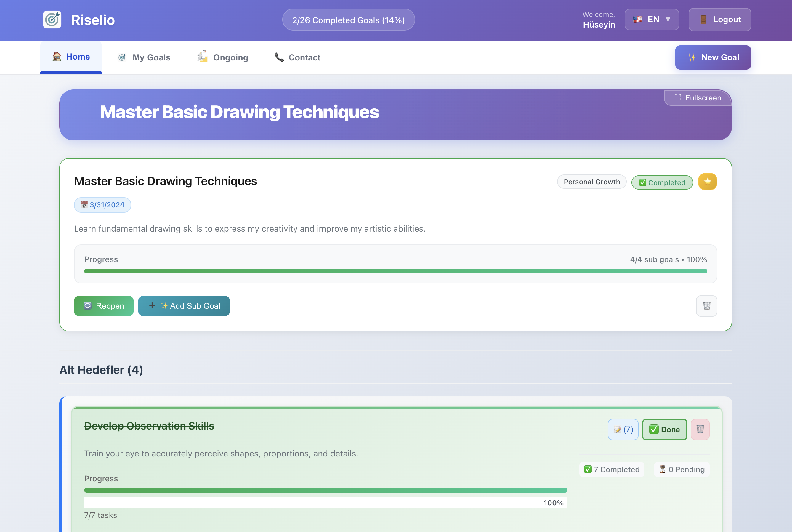This screenshot has height=532, width=792.
Task: Open the Ongoing tab
Action: 222,57
